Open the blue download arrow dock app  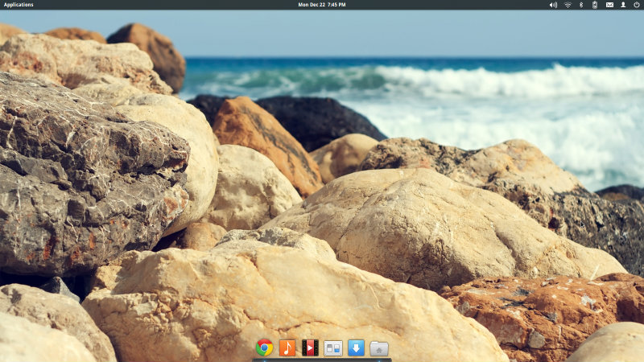click(356, 348)
